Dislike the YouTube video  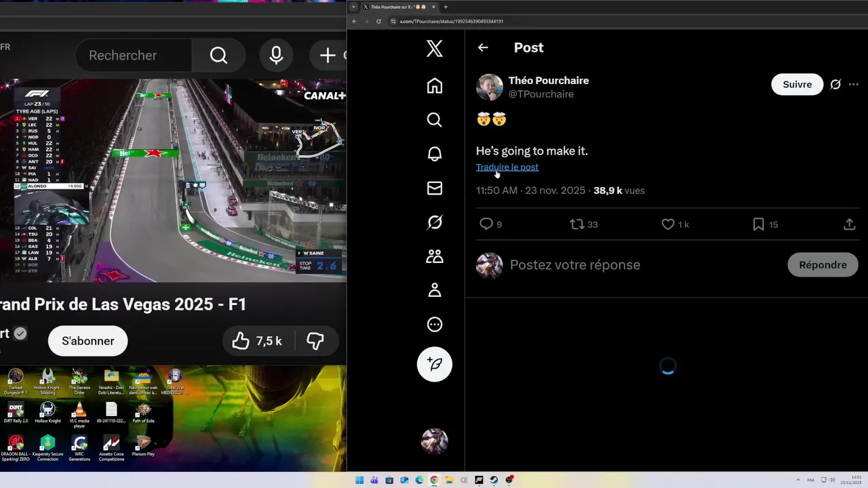[x=315, y=341]
